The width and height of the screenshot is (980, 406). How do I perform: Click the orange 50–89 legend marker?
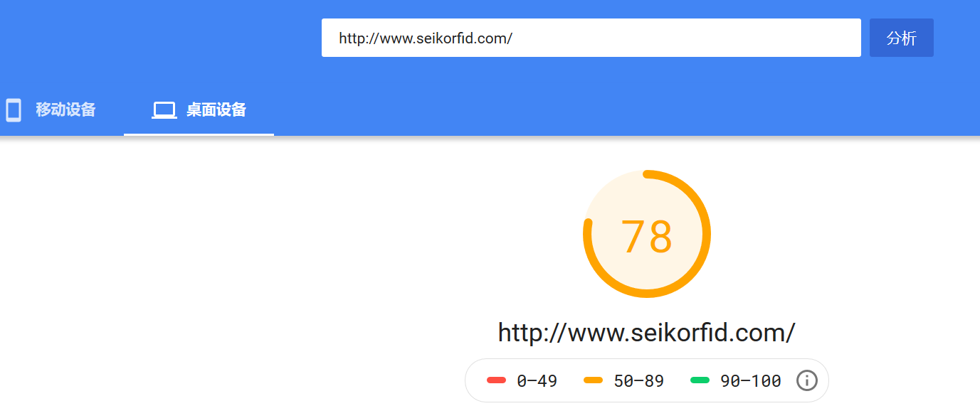[593, 380]
